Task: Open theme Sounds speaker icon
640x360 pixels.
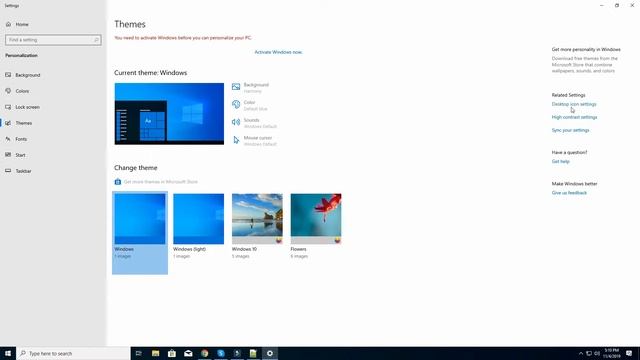Action: pos(236,122)
